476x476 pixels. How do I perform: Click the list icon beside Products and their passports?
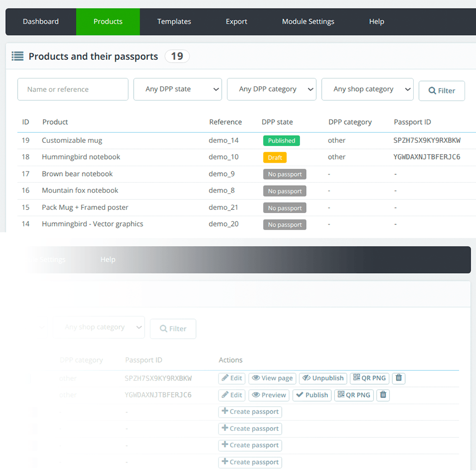coord(18,56)
